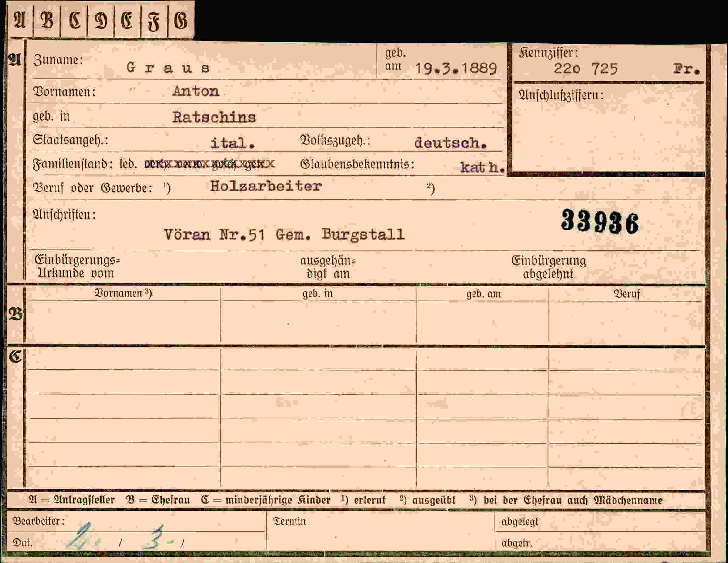Select the index tab letter A

point(19,20)
